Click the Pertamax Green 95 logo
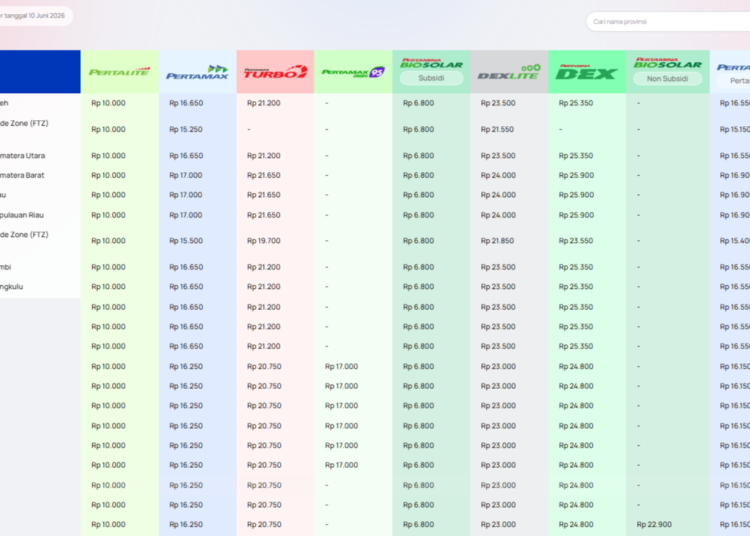Image resolution: width=750 pixels, height=536 pixels. [x=353, y=72]
